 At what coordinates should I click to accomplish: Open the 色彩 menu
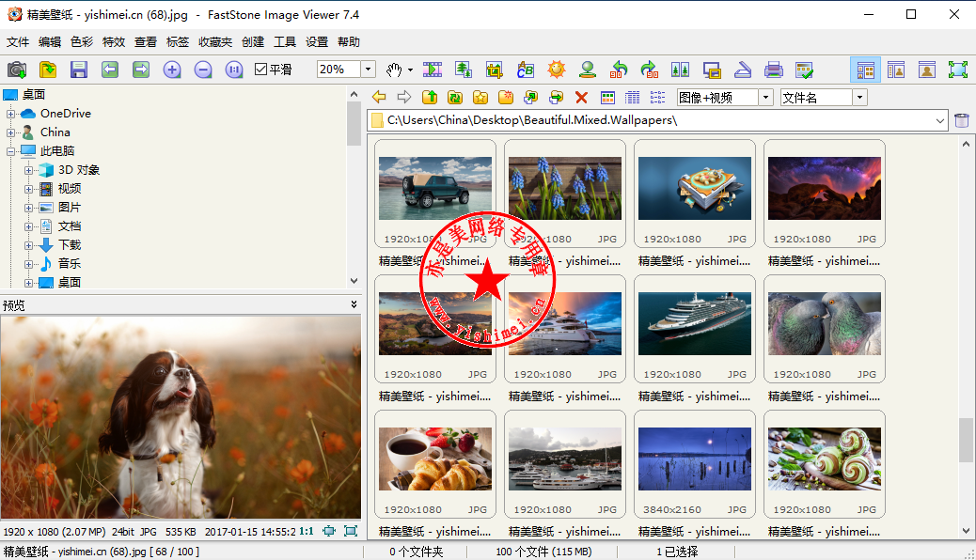point(82,41)
